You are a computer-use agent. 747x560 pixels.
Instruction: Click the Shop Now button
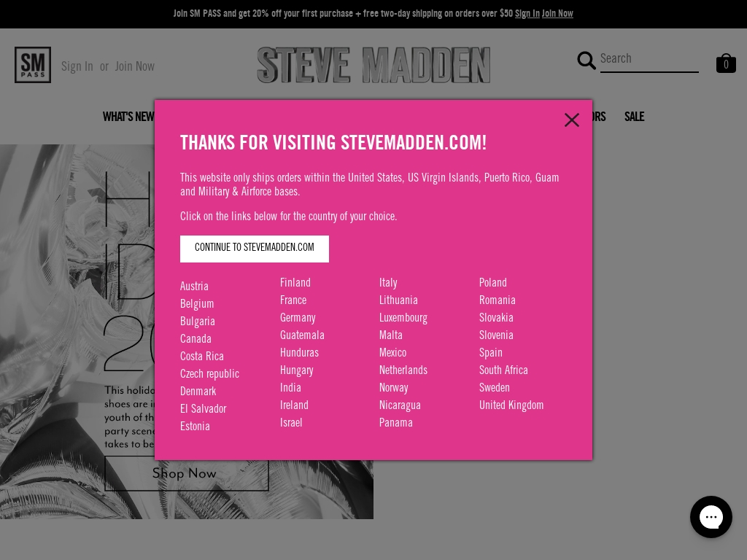click(x=185, y=474)
